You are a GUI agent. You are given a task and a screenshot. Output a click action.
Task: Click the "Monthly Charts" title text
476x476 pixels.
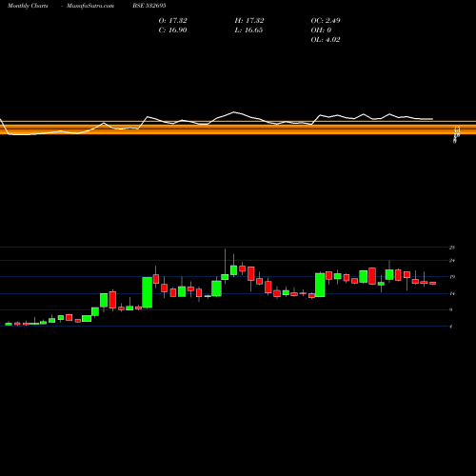[28, 6]
